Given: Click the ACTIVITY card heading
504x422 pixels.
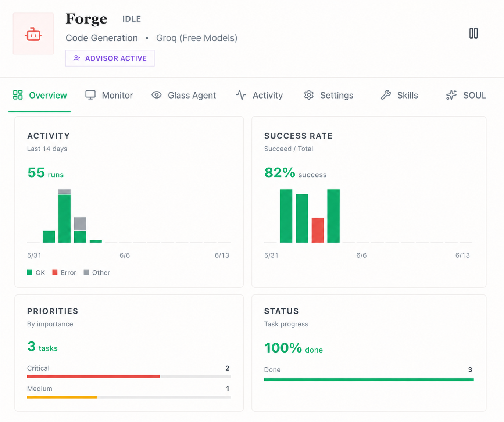Looking at the screenshot, I should [49, 136].
